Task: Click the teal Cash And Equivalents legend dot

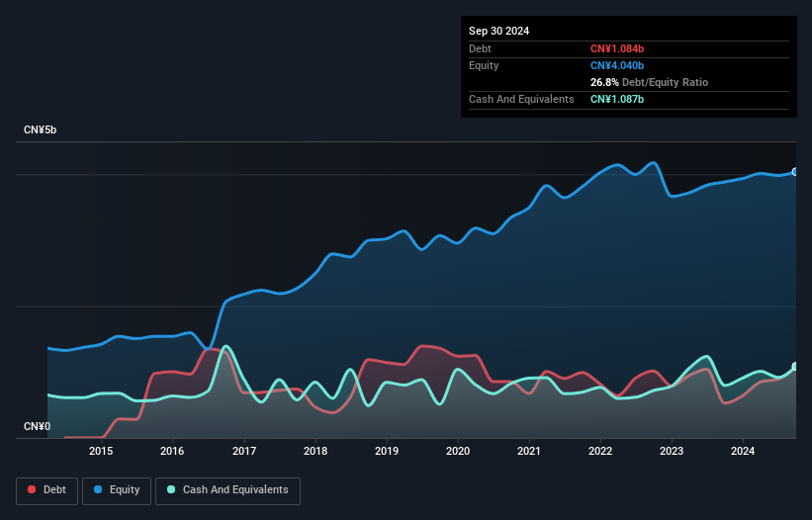Action: click(172, 490)
